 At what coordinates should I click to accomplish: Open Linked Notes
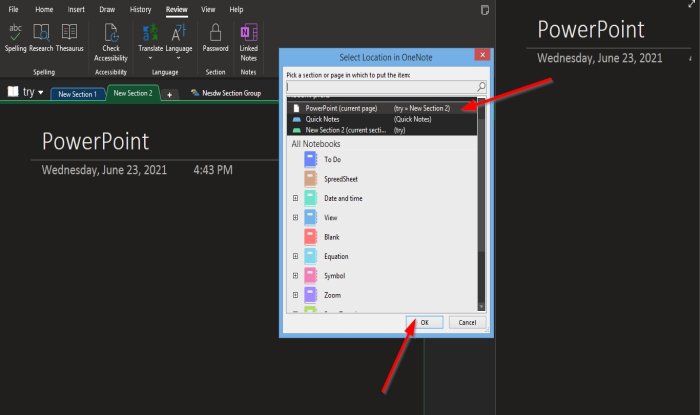(249, 42)
